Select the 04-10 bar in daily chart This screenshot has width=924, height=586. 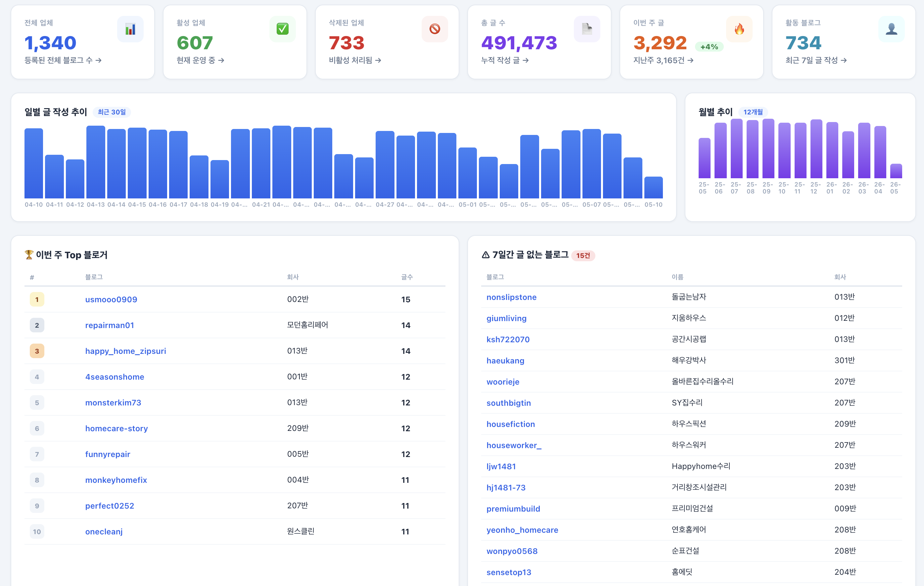click(x=34, y=163)
